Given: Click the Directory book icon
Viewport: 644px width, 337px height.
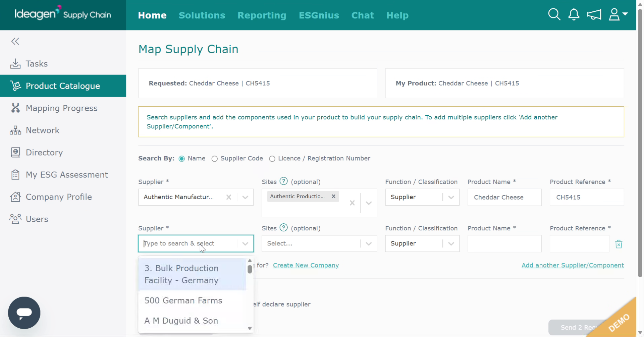Looking at the screenshot, I should 15,152.
